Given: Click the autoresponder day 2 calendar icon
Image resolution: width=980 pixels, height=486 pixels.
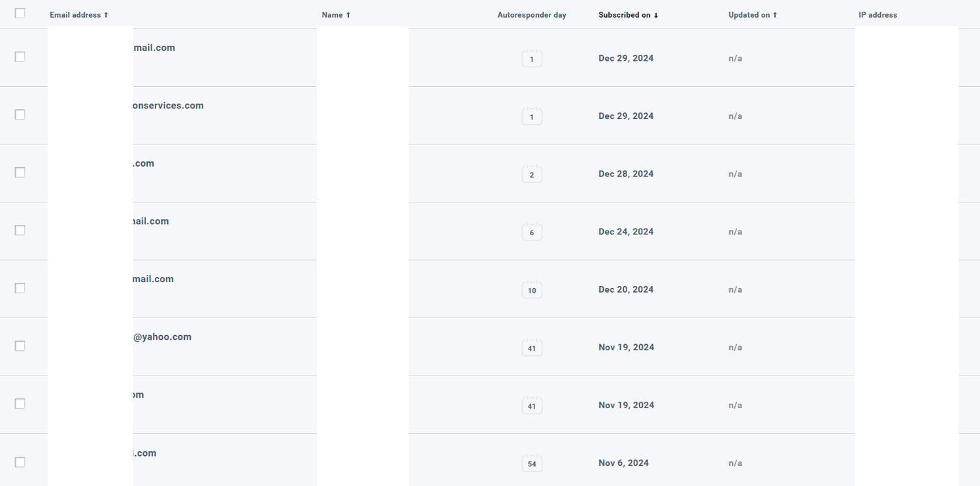Looking at the screenshot, I should click(x=532, y=174).
